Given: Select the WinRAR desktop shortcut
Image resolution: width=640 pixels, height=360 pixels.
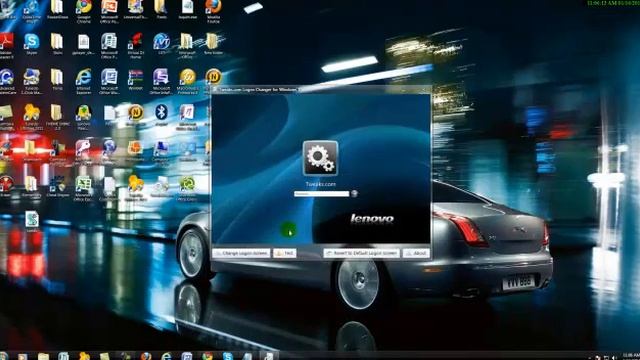Looking at the screenshot, I should coord(135,80).
